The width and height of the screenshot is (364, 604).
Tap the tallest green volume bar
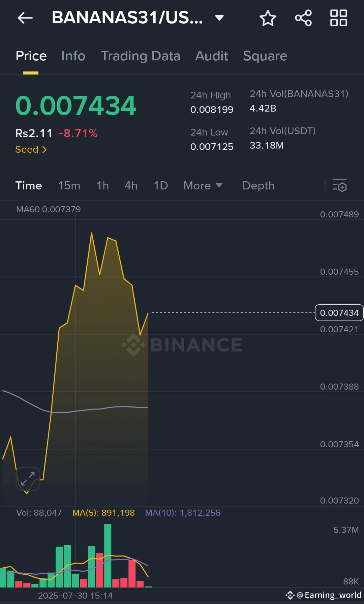click(108, 555)
